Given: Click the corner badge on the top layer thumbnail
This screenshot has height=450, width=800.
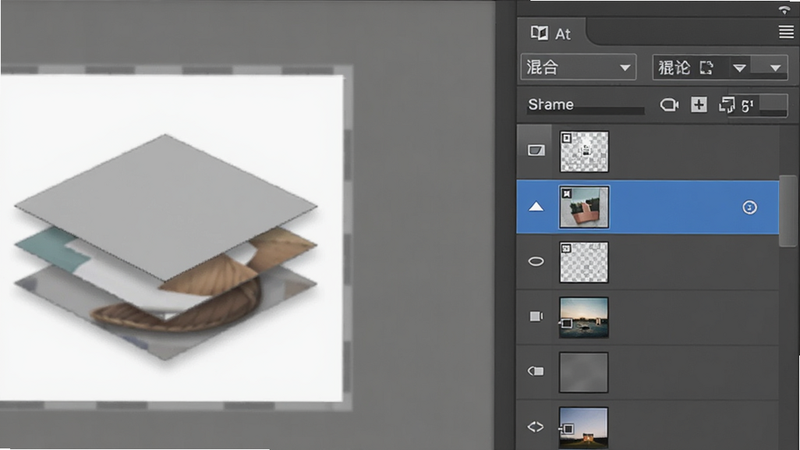Looking at the screenshot, I should [566, 139].
